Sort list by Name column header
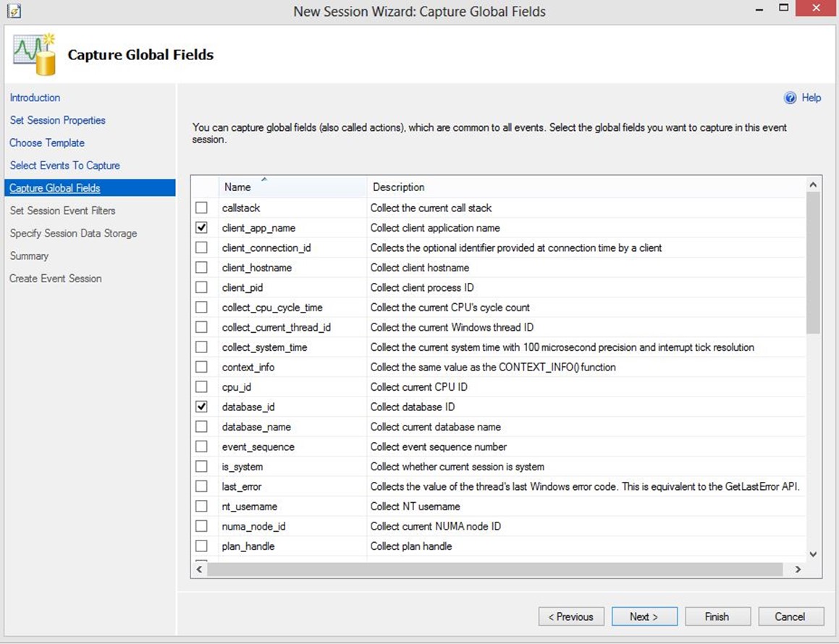Viewport: 839px width, 644px height. click(x=292, y=187)
